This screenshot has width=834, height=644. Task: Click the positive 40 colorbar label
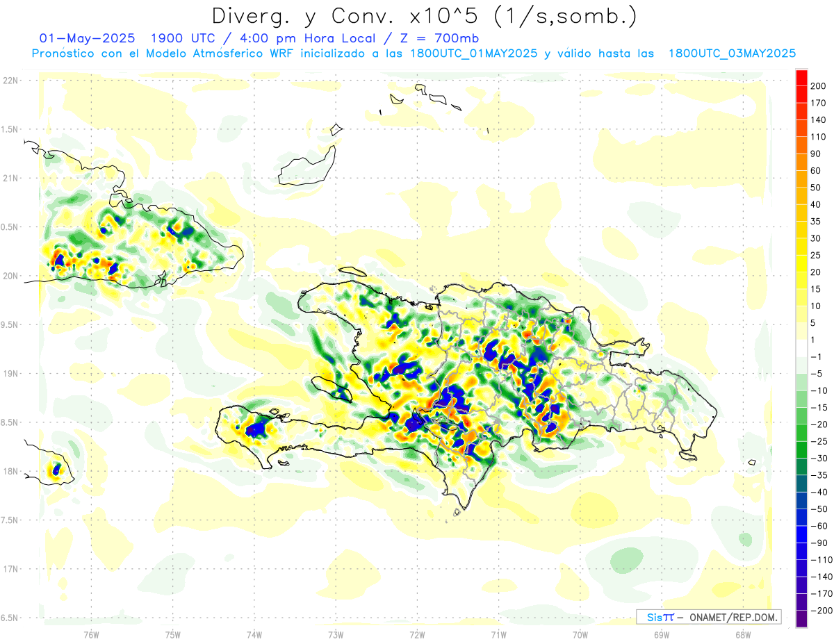(816, 205)
